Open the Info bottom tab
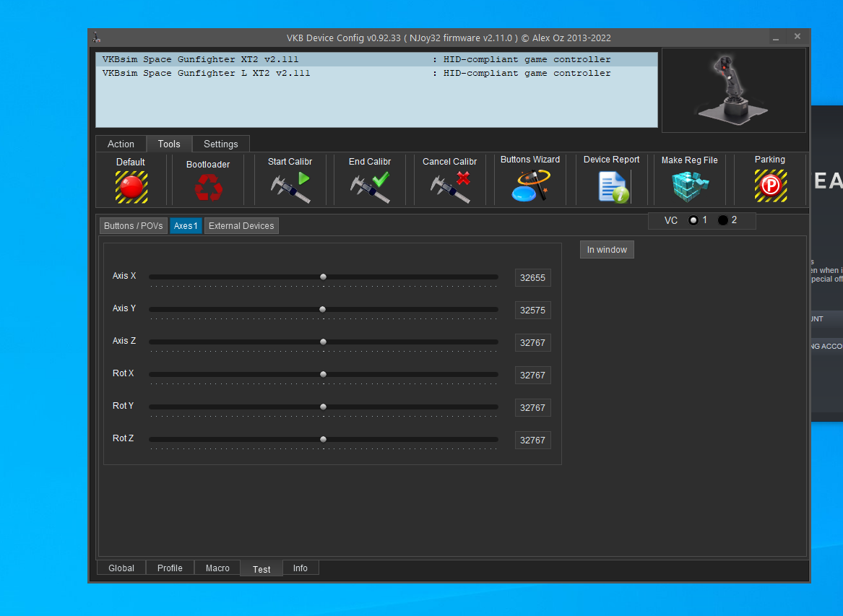The width and height of the screenshot is (843, 616). click(x=301, y=568)
